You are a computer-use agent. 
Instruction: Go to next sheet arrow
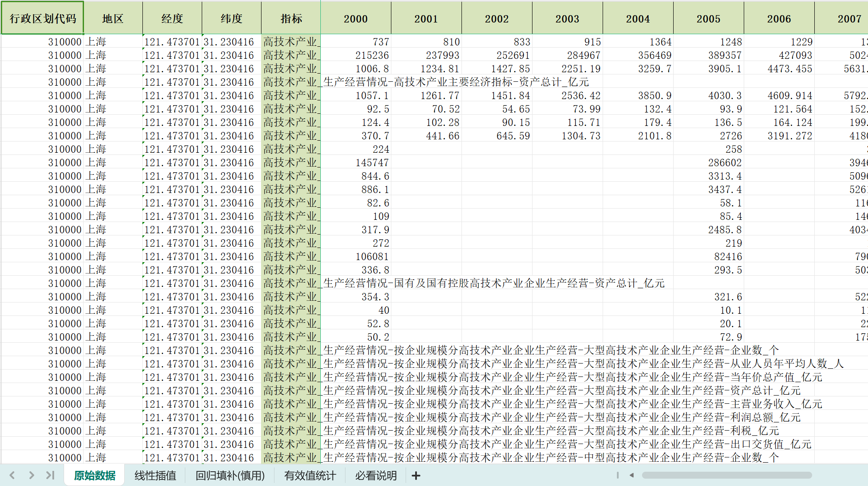click(31, 475)
